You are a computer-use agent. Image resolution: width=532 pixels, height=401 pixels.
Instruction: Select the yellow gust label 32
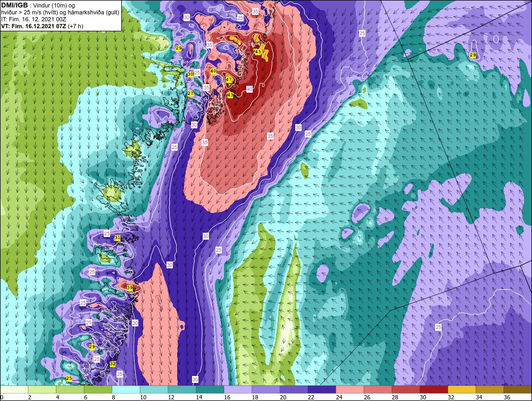pyautogui.click(x=113, y=364)
